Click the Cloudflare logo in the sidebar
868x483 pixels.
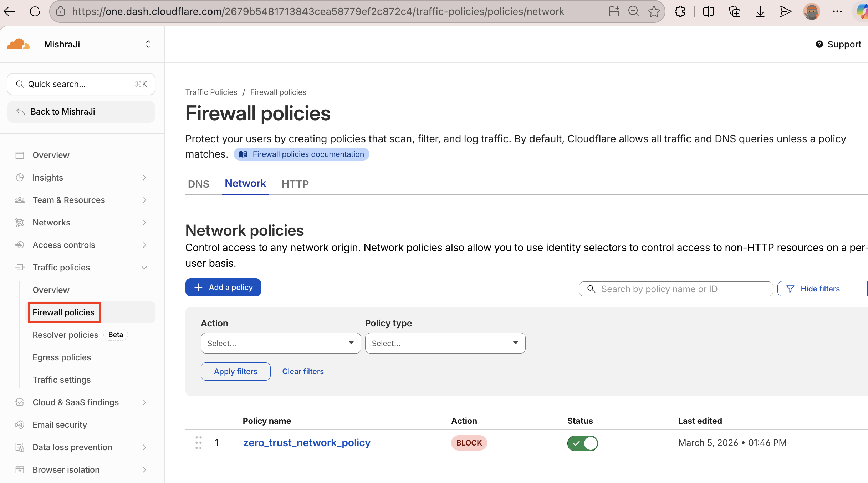coord(18,44)
